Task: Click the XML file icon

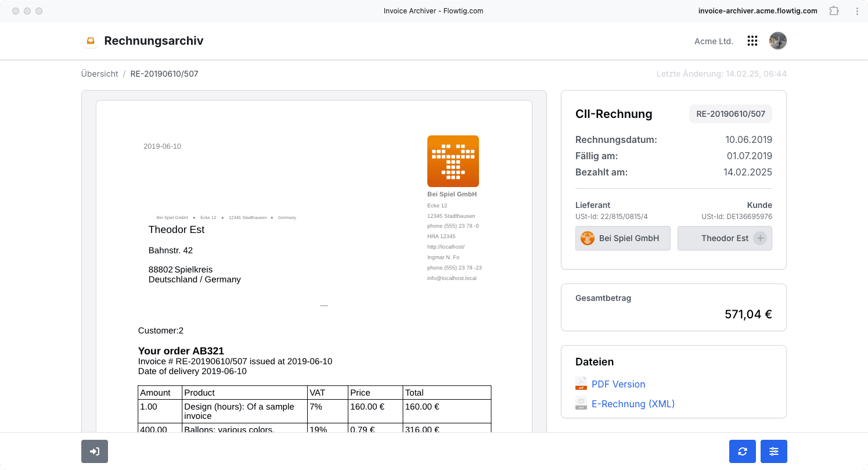Action: pyautogui.click(x=581, y=403)
